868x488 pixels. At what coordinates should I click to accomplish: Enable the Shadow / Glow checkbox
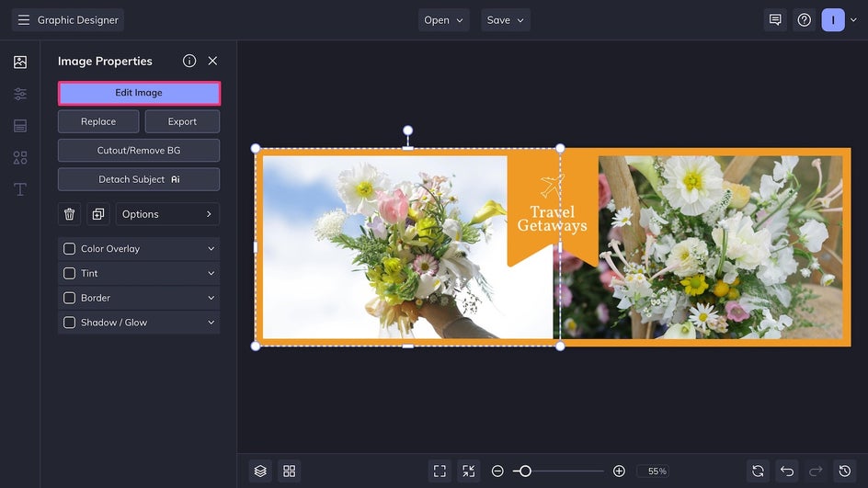click(69, 323)
